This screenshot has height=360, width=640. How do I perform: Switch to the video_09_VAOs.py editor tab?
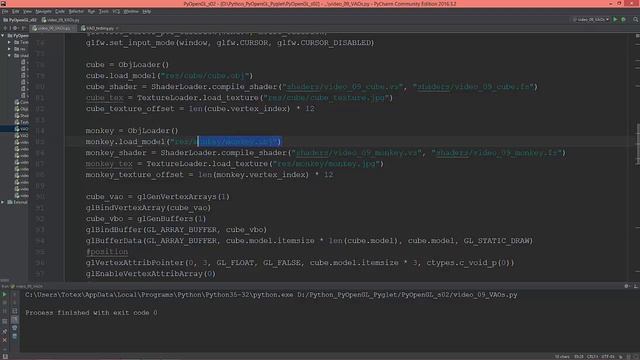52,28
